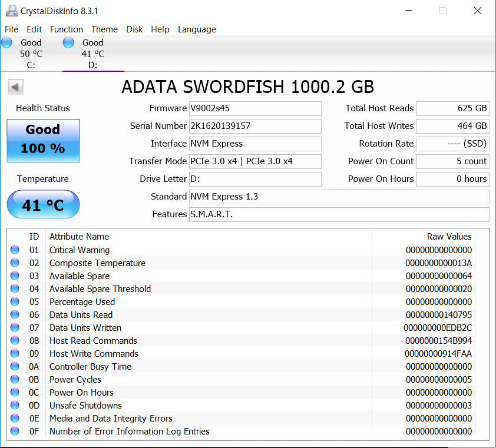Click the Firmware value field

click(254, 108)
